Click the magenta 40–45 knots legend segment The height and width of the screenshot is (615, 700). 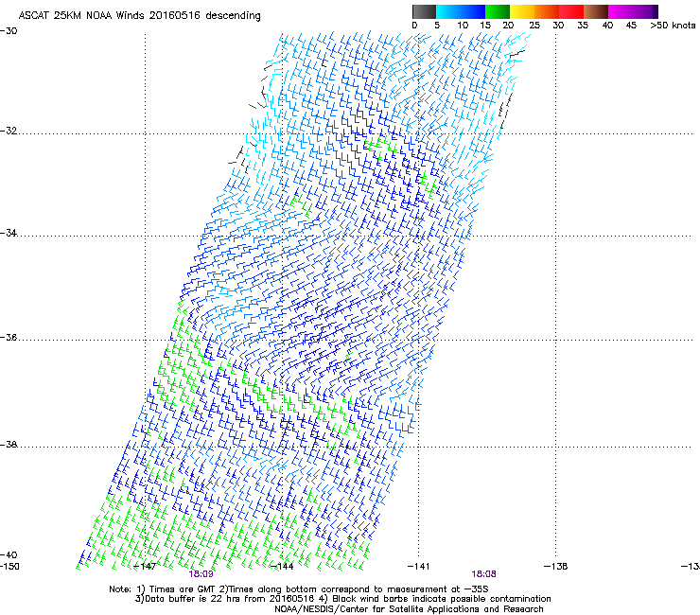pyautogui.click(x=621, y=11)
